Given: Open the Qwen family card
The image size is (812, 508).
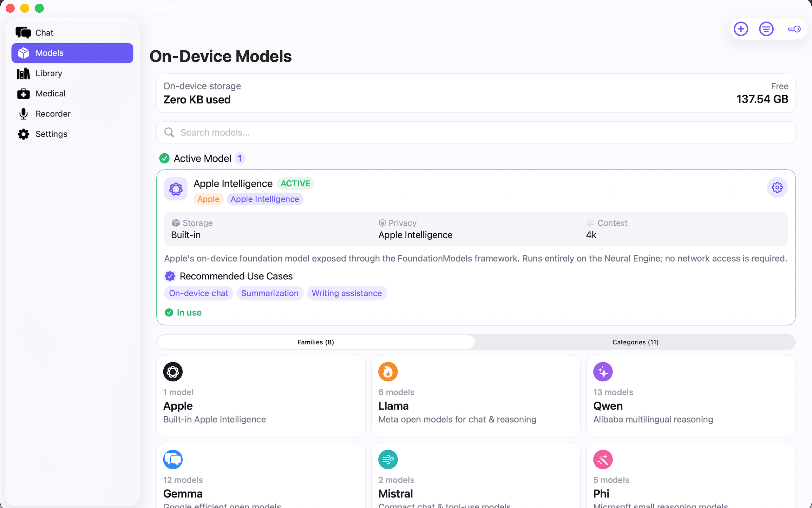Looking at the screenshot, I should click(691, 396).
